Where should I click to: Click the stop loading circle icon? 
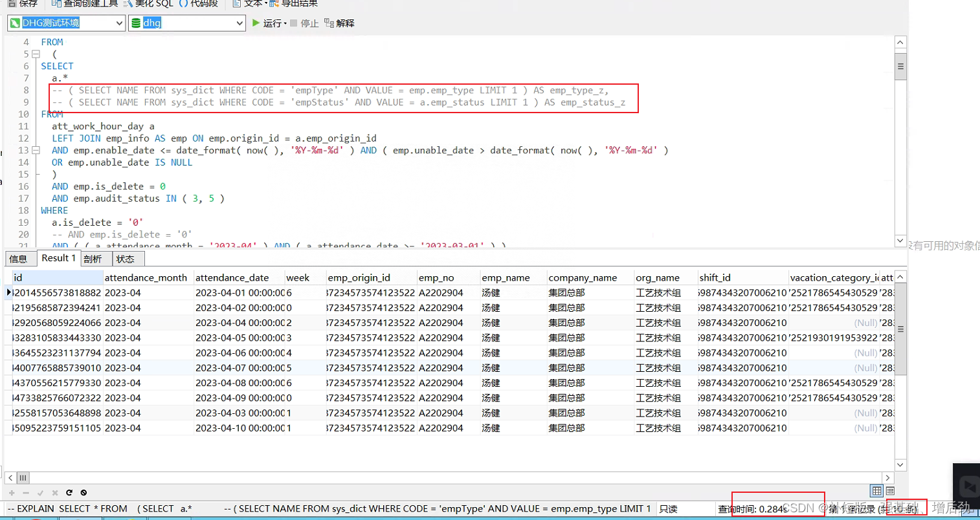pyautogui.click(x=84, y=493)
